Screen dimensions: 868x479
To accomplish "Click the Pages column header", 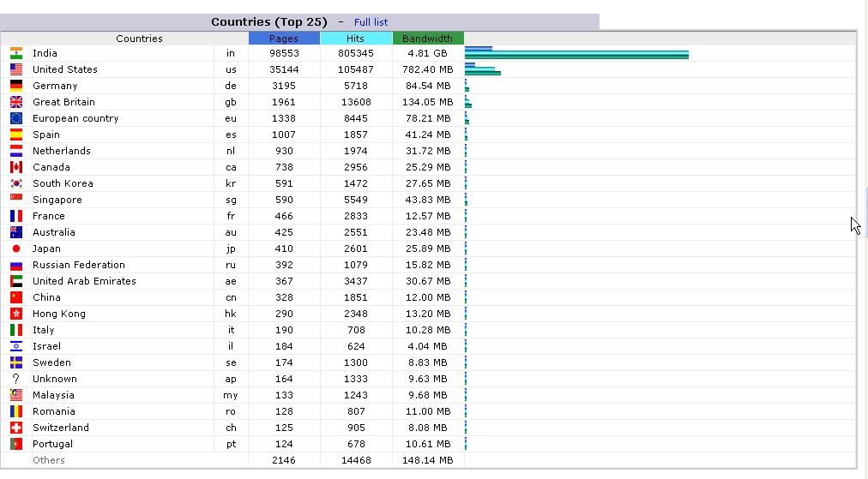I will point(284,39).
